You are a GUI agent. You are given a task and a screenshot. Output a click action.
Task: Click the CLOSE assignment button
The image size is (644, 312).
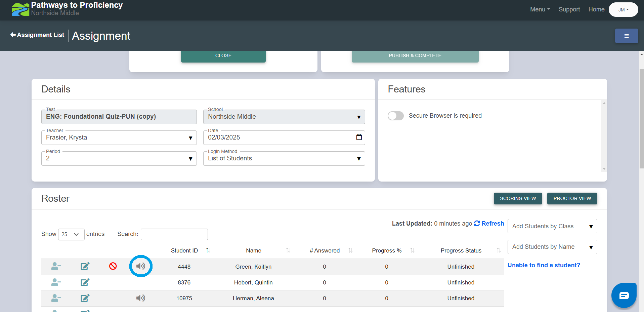tap(223, 56)
